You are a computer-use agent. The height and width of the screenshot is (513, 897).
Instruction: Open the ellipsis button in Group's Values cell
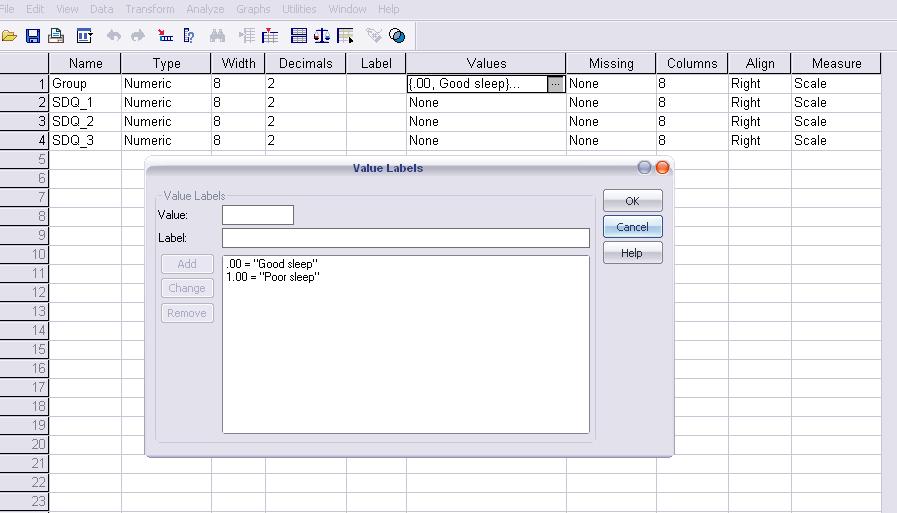[556, 85]
